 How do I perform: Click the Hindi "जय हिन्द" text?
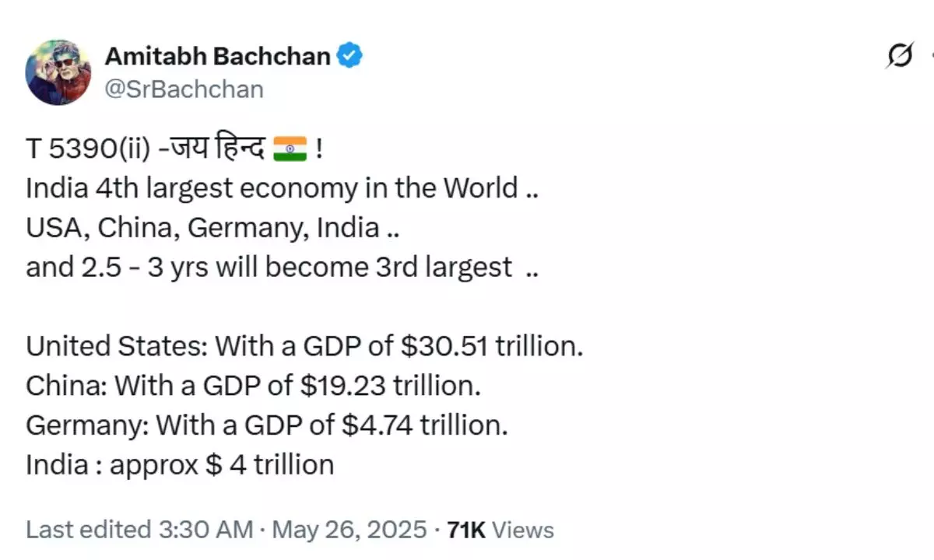226,149
